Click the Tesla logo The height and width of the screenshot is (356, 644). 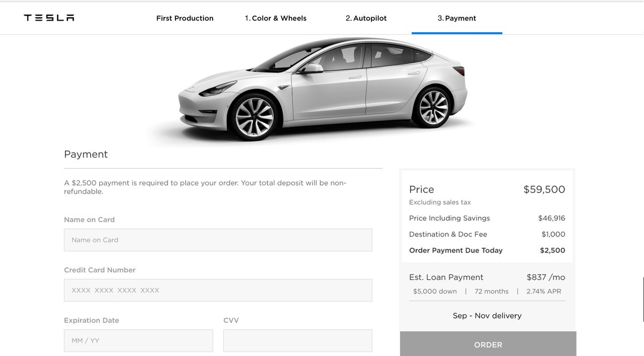click(x=49, y=18)
